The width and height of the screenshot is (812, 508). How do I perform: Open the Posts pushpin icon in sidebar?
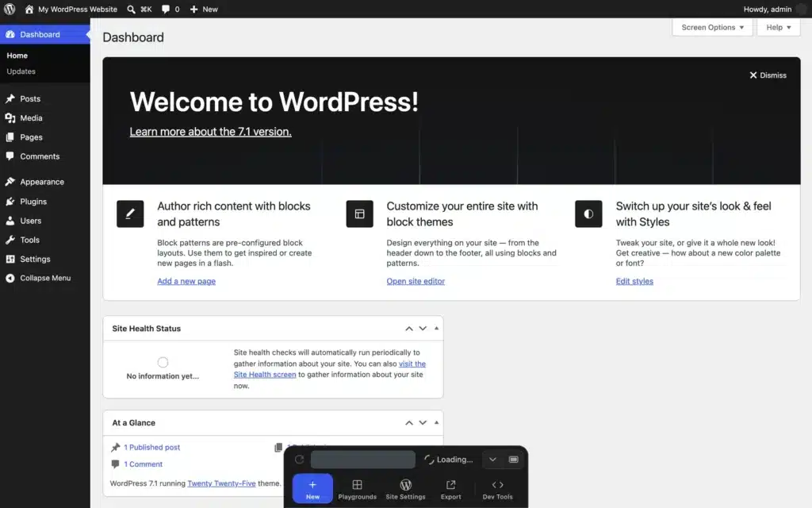[x=10, y=98]
